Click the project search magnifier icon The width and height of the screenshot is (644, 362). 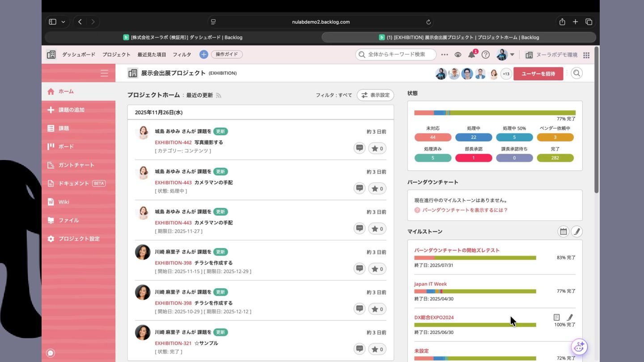(577, 73)
